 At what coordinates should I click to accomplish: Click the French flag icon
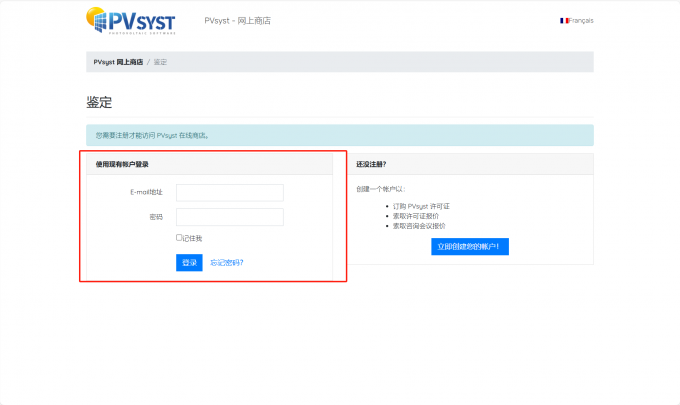coord(564,20)
